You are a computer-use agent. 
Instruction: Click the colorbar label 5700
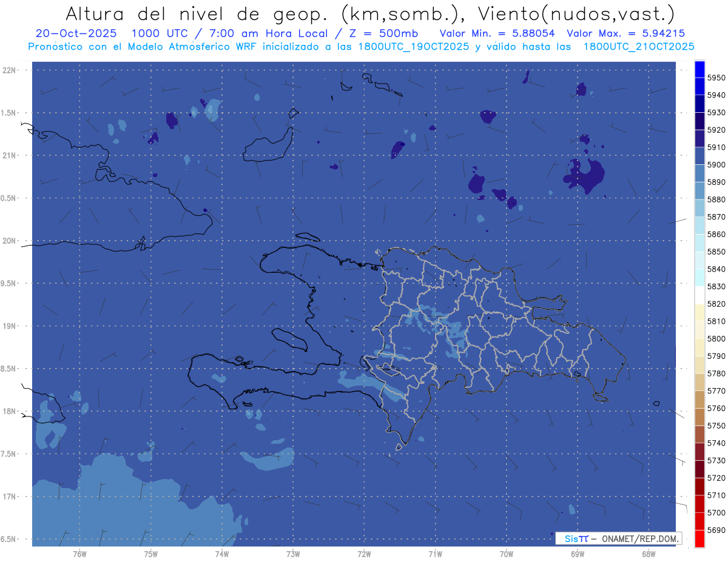716,513
